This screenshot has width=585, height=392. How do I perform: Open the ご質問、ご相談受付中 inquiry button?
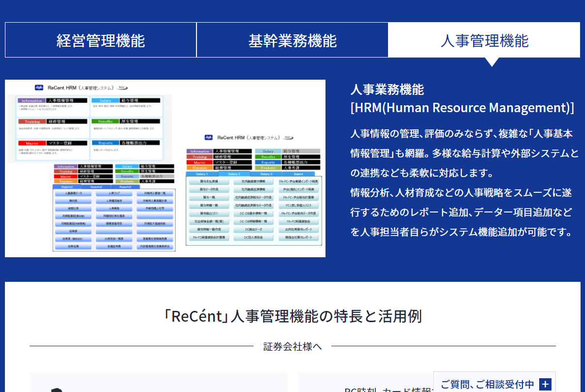click(x=494, y=383)
